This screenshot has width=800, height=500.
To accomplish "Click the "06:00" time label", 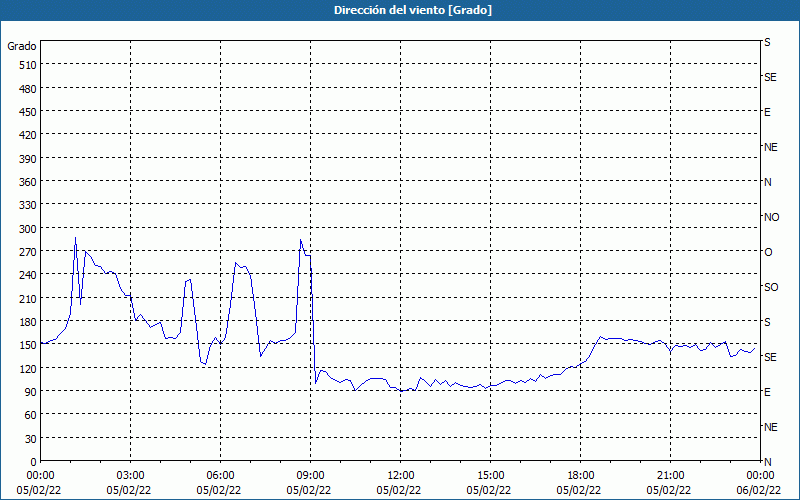I will click(220, 476).
